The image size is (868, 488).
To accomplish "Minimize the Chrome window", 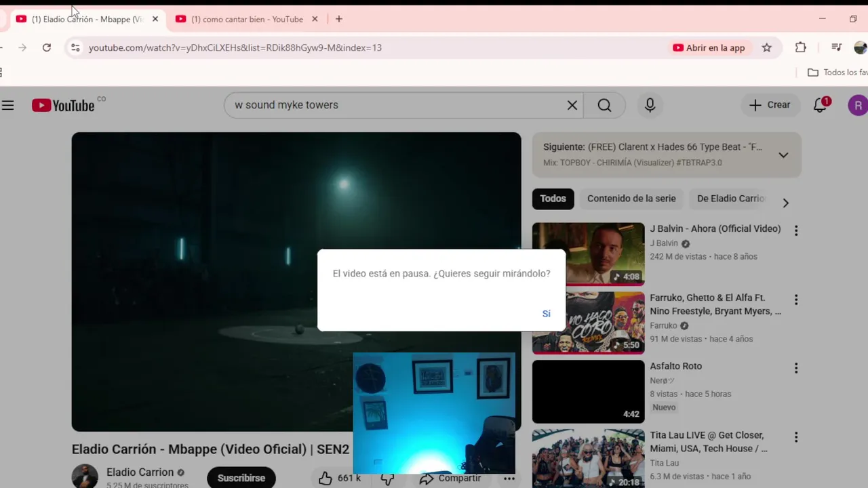I will coord(823,19).
